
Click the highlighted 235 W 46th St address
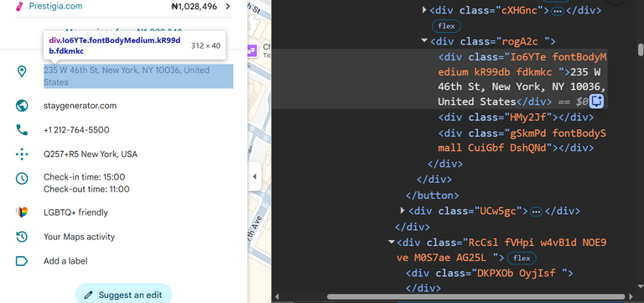pos(138,76)
